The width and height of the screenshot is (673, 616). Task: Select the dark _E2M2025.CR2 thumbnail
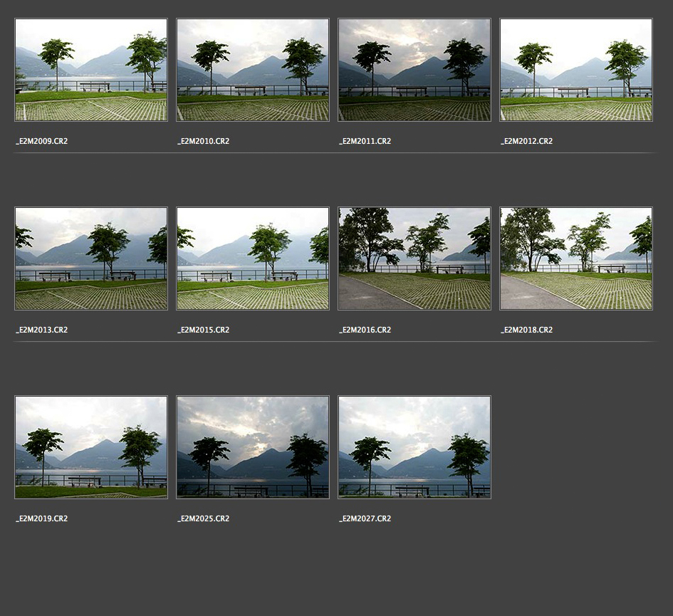[253, 447]
